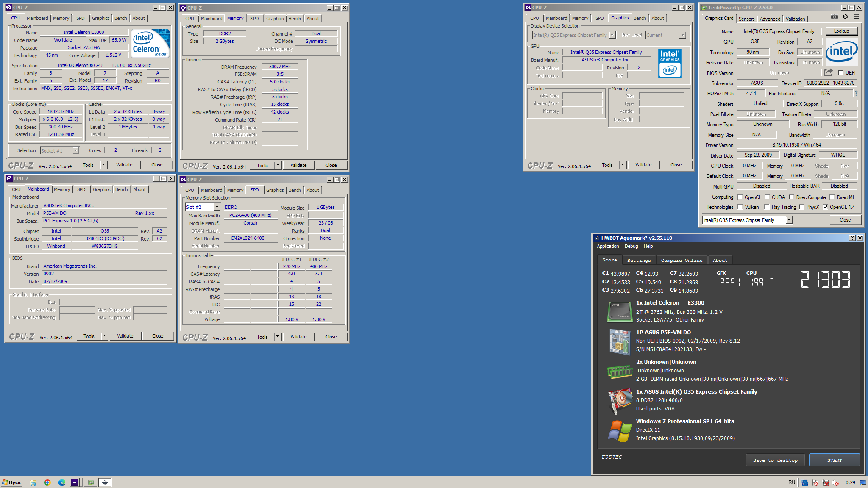This screenshot has width=868, height=488.
Task: Click the GPU-Z taskbar button
Action: click(91, 482)
